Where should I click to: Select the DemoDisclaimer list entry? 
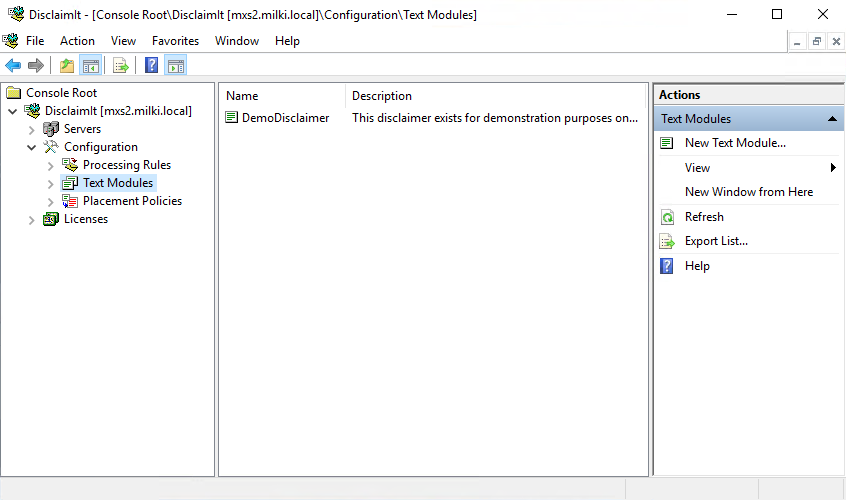click(285, 118)
